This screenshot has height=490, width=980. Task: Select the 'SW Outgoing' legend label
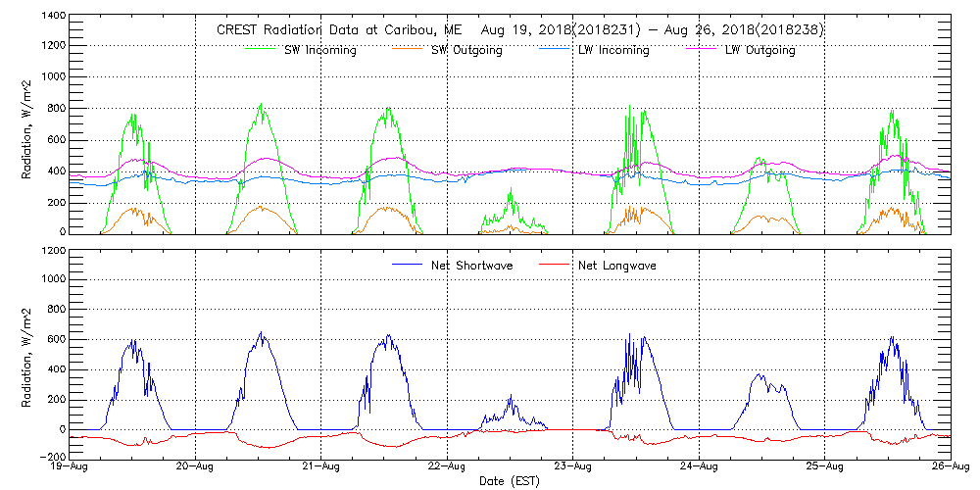pos(466,50)
